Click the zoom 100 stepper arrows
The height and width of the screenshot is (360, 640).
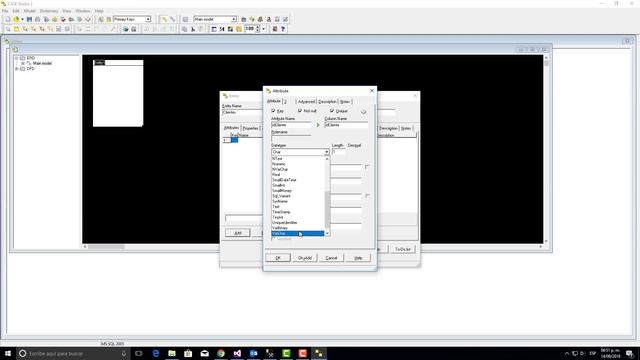click(258, 29)
